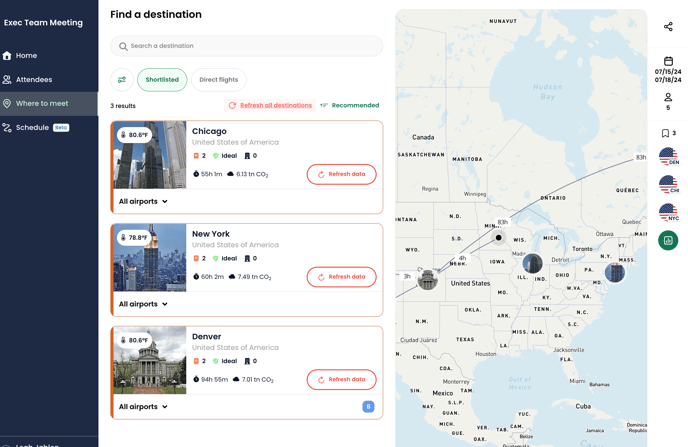
Task: Click the 3h route label on map
Action: (407, 276)
